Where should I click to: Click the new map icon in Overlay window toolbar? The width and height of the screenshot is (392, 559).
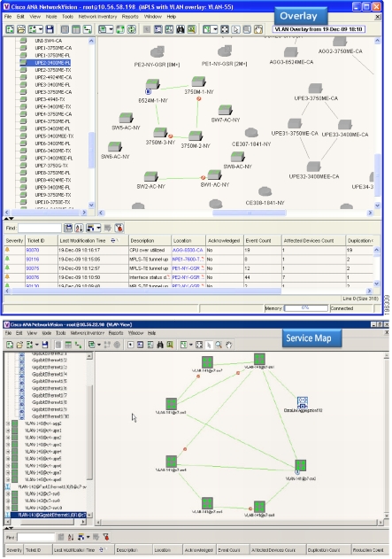[x=10, y=29]
